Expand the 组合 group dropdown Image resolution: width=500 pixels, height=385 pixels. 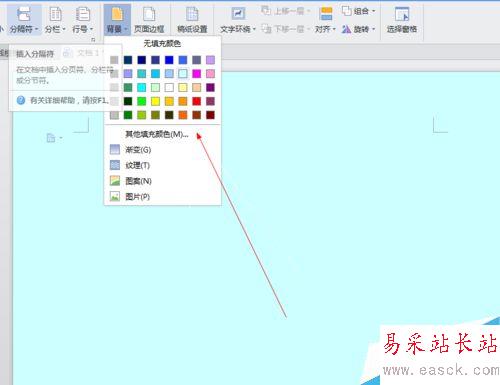[373, 11]
